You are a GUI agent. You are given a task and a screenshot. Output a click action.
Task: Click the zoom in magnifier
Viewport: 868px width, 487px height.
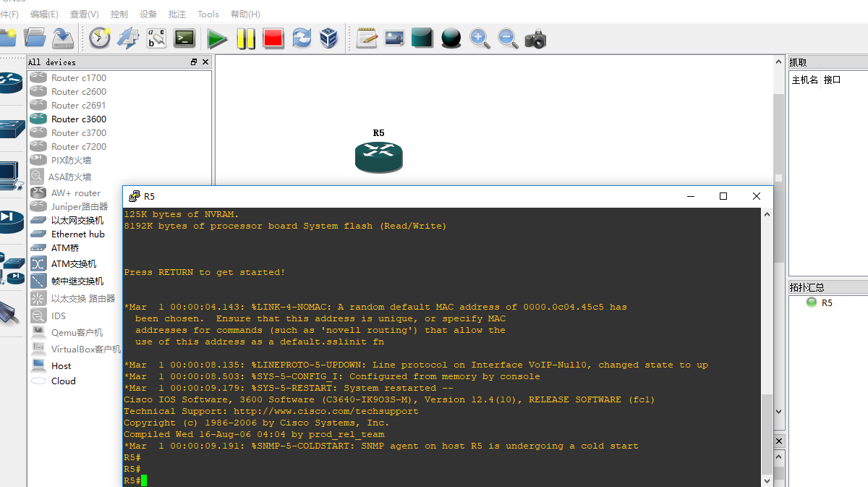pos(480,38)
